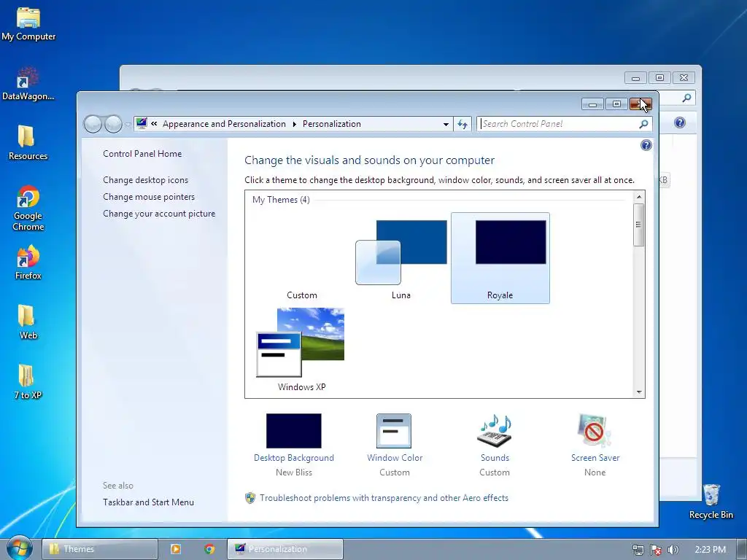747x560 pixels.
Task: Click the themes list scrollbar thumb
Action: 639,225
